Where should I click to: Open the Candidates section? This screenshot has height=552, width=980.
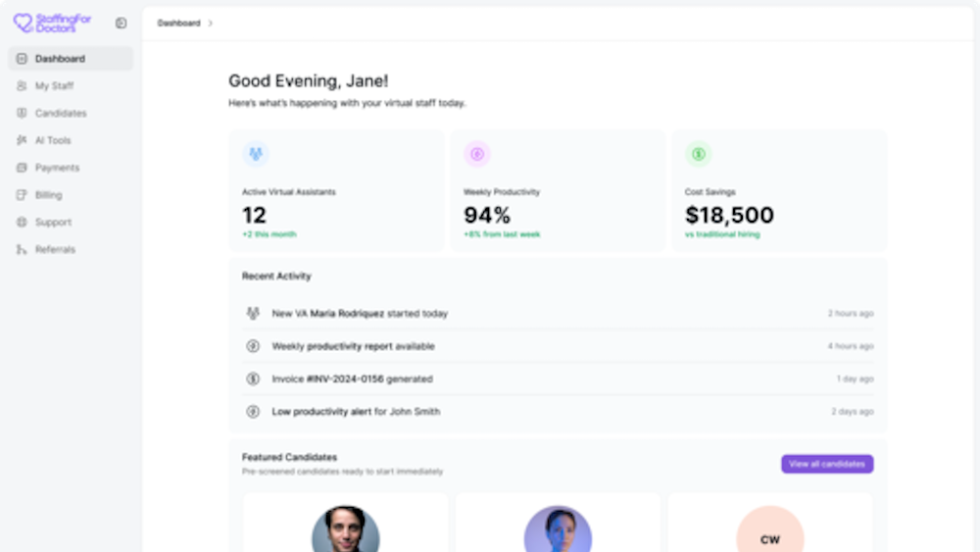pos(61,114)
